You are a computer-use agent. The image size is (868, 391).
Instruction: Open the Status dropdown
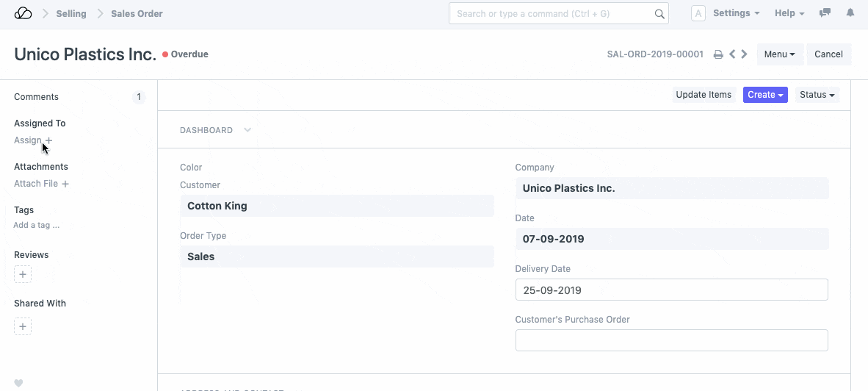(x=817, y=95)
